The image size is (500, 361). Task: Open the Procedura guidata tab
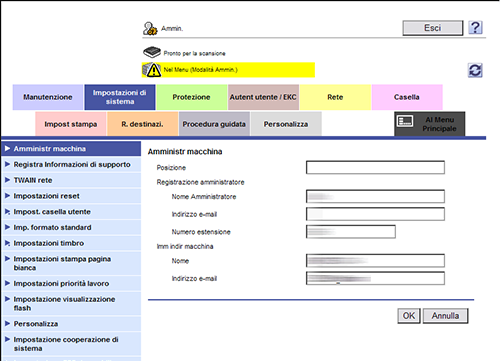point(214,124)
